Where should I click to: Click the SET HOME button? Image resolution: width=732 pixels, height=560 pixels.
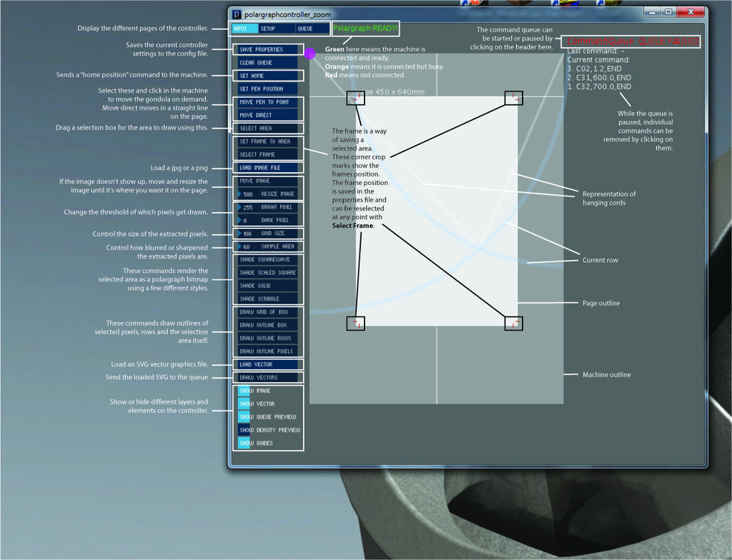pos(267,76)
